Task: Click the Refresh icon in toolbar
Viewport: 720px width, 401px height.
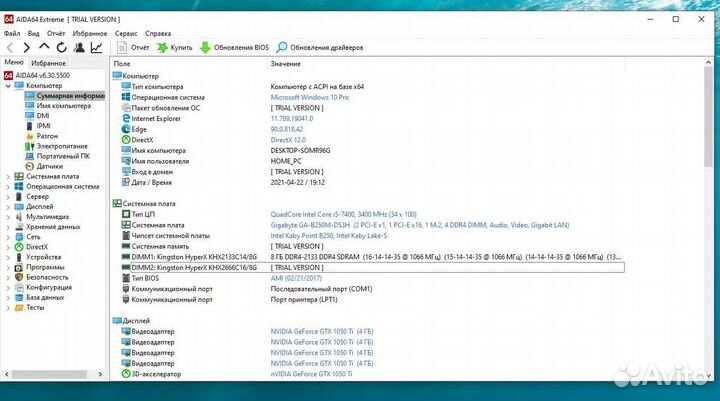Action: click(x=61, y=47)
